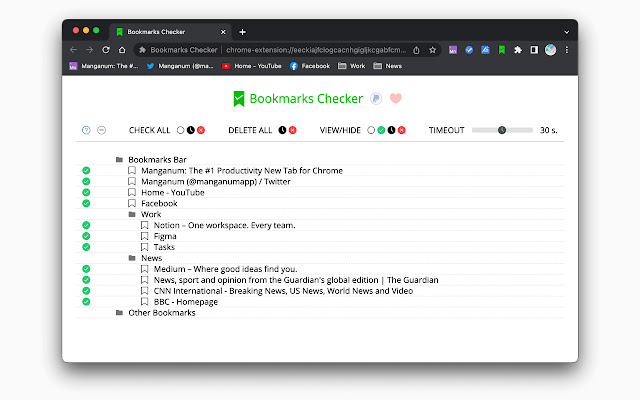The image size is (640, 400).
Task: Click the Manganum extension icon in toolbar
Action: click(x=453, y=50)
